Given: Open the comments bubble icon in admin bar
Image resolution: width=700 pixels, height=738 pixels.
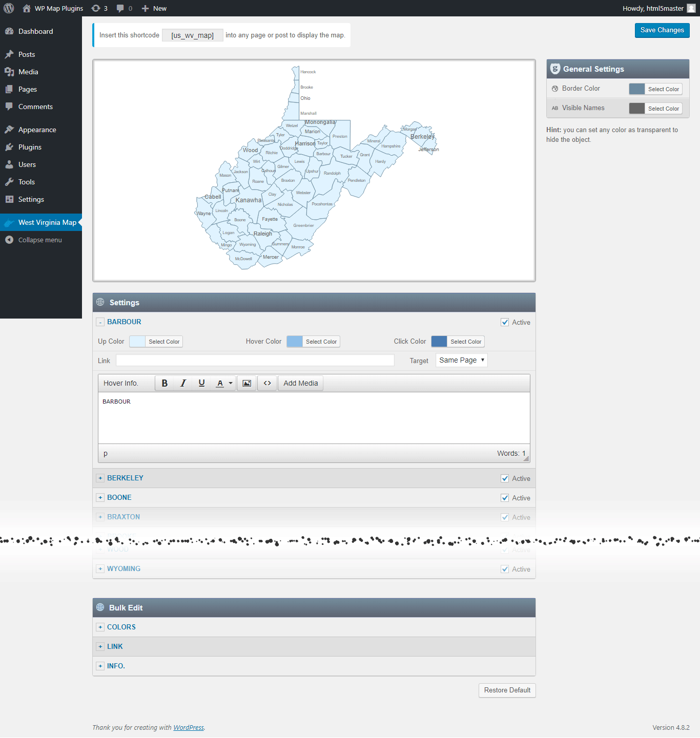Looking at the screenshot, I should pos(120,8).
